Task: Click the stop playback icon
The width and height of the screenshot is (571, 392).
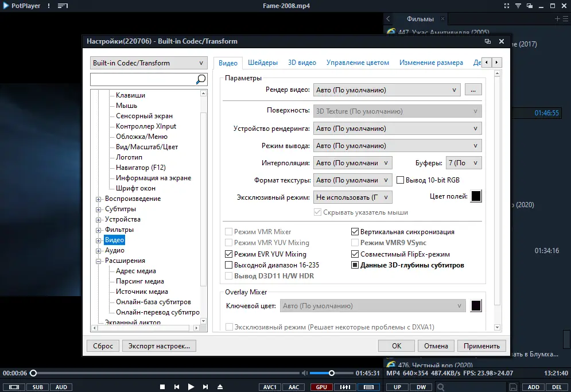Action: pyautogui.click(x=162, y=387)
